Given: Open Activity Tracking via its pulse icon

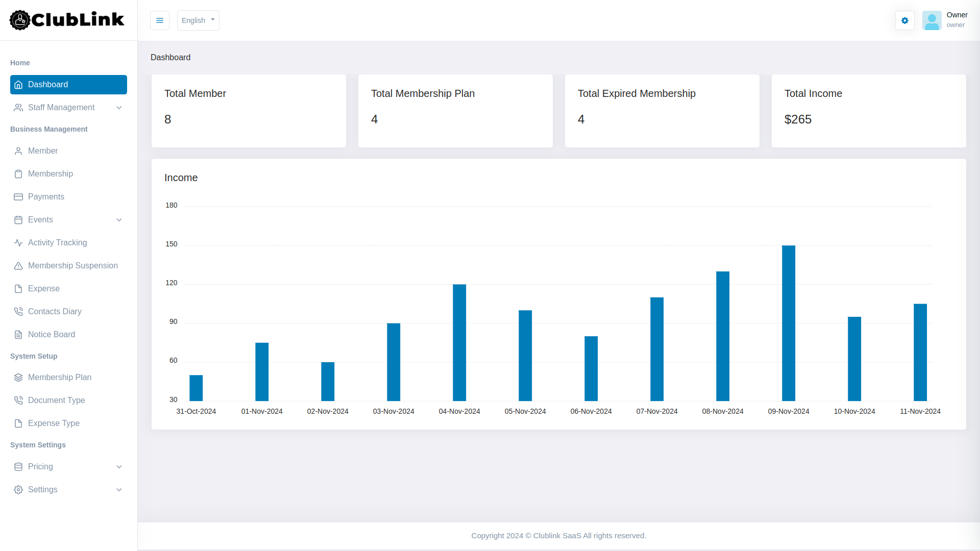Looking at the screenshot, I should tap(18, 242).
